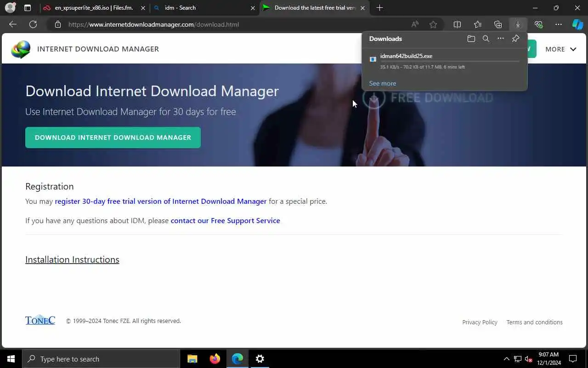Close the IDM download page tab
The height and width of the screenshot is (368, 588).
tap(362, 8)
